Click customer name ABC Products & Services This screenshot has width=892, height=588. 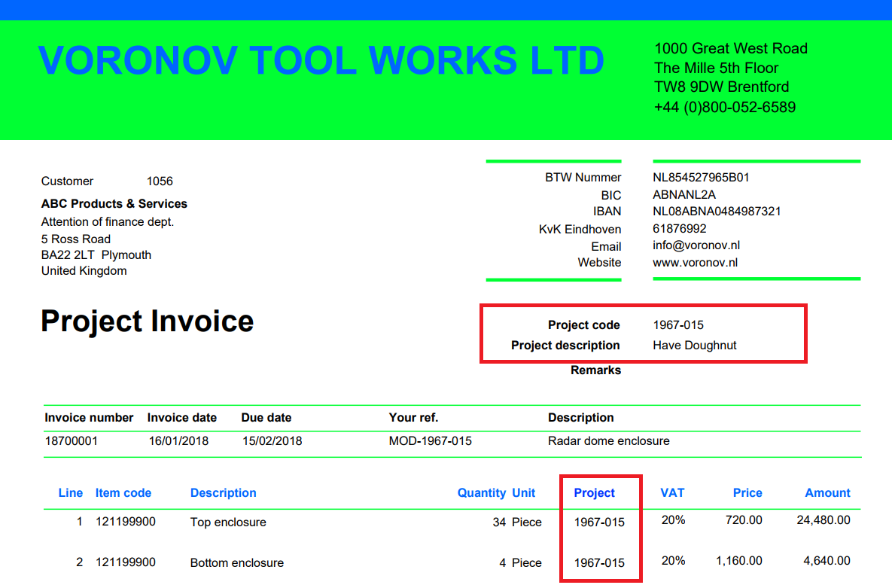click(x=114, y=204)
